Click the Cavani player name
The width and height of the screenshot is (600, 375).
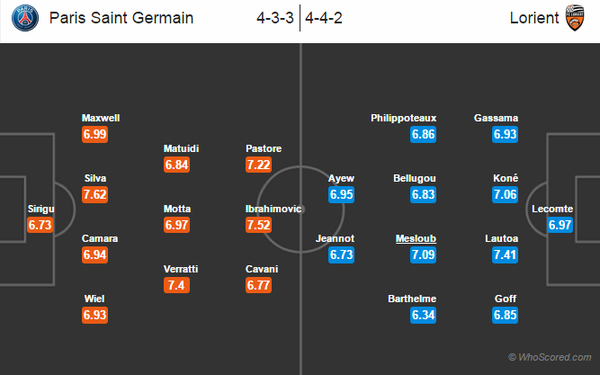click(262, 269)
